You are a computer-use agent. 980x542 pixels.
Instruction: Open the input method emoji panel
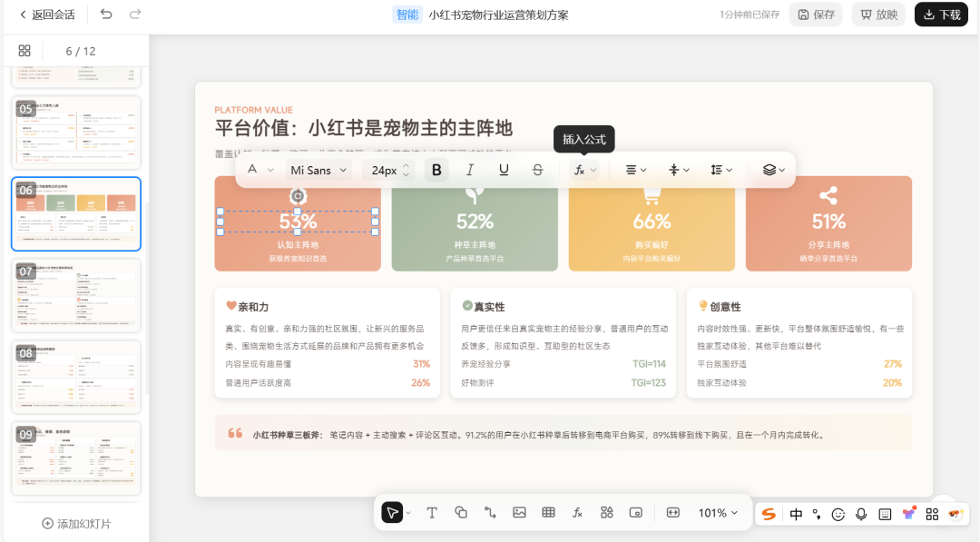click(838, 514)
